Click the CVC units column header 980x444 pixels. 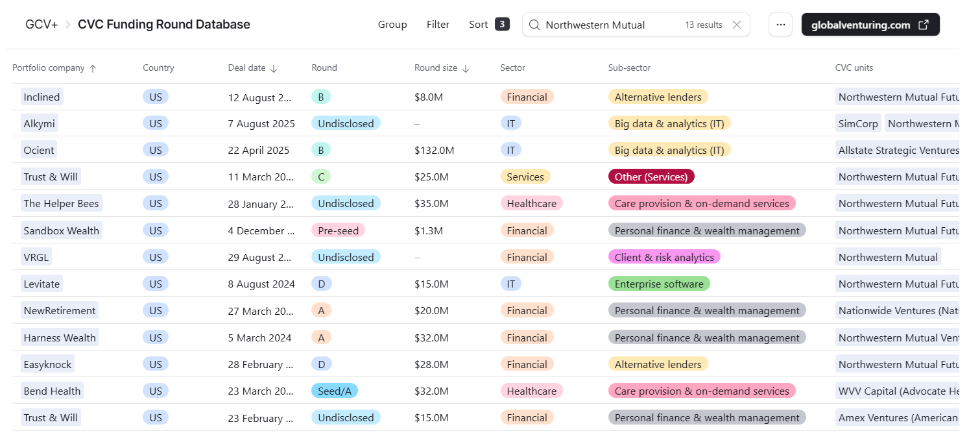coord(854,68)
